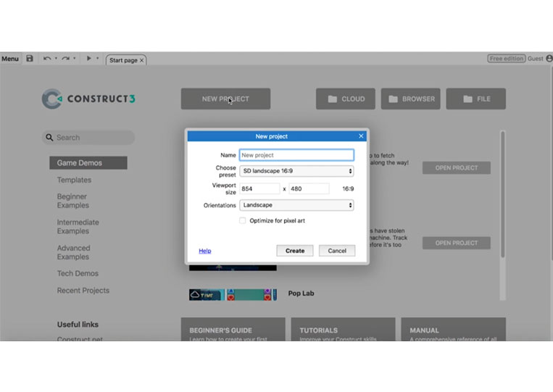Select the Start page tab
The width and height of the screenshot is (553, 392).
click(123, 60)
